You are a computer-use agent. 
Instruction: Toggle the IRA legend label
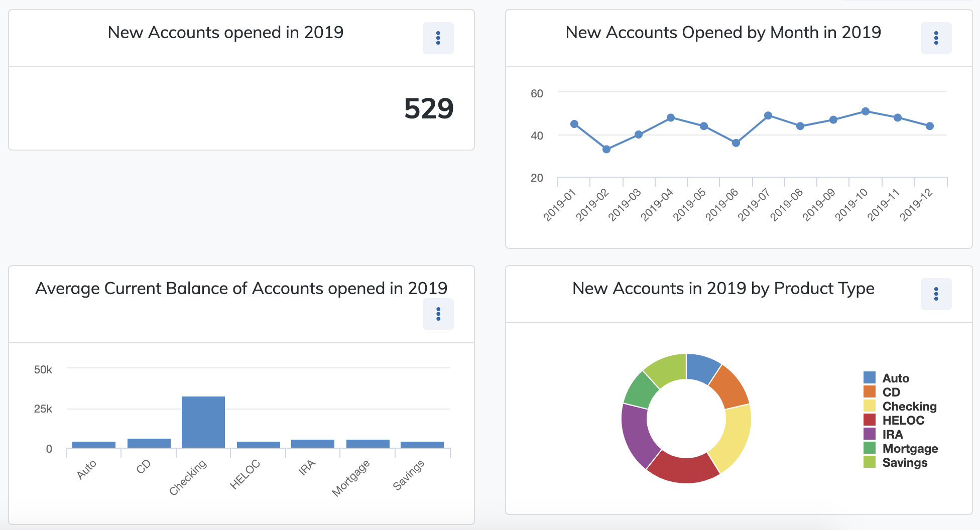coord(893,434)
